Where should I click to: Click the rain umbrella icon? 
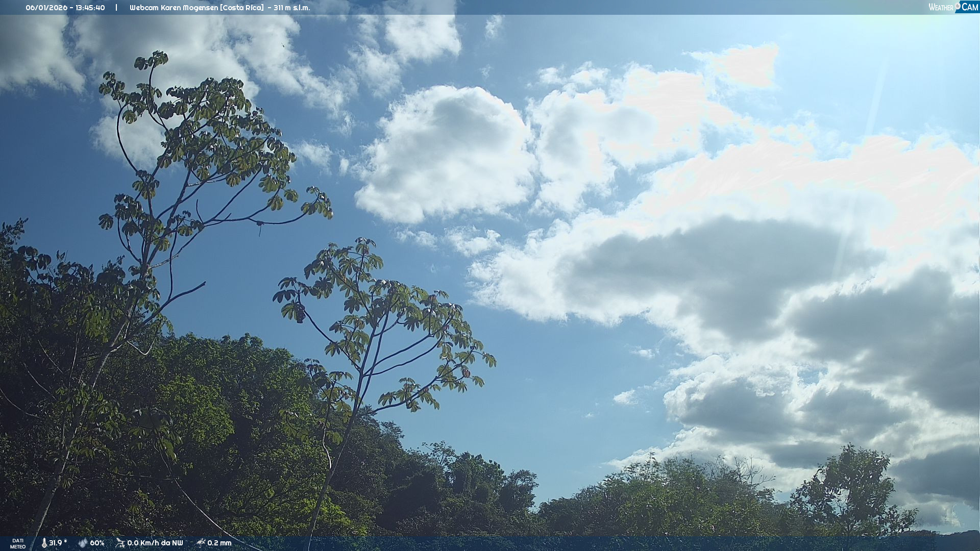pos(201,543)
